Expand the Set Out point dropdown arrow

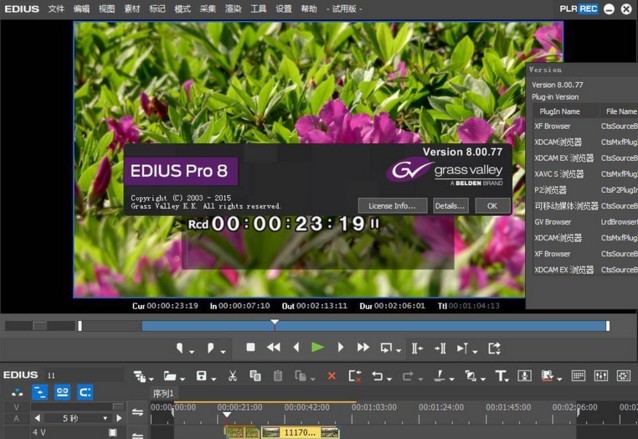[x=223, y=352]
